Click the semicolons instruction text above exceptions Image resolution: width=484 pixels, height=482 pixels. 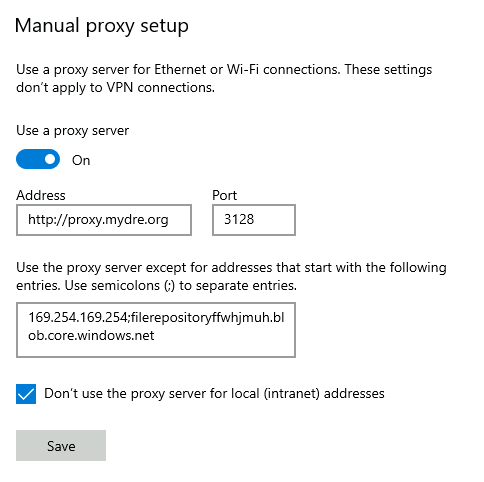(x=231, y=276)
